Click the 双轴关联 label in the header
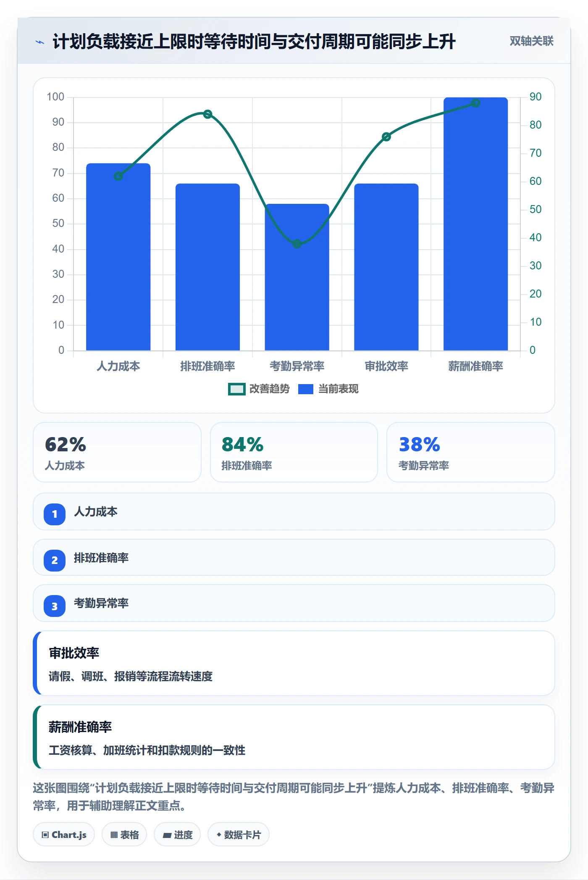This screenshot has height=880, width=588. click(x=531, y=41)
